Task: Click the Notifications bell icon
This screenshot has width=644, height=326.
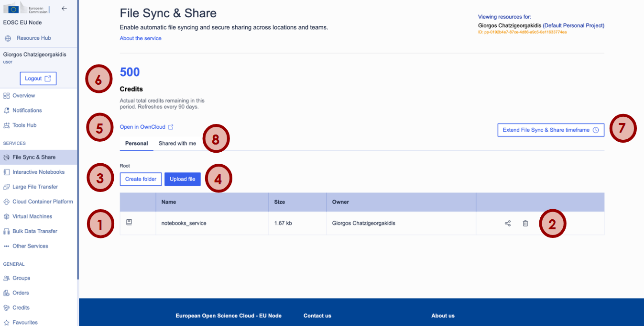Action: (7, 111)
